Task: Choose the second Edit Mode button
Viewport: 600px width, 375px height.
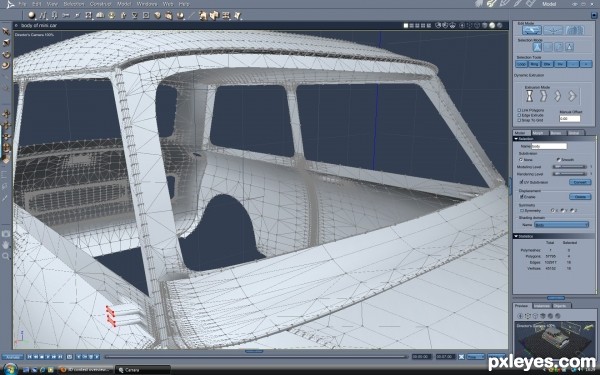Action: (553, 30)
